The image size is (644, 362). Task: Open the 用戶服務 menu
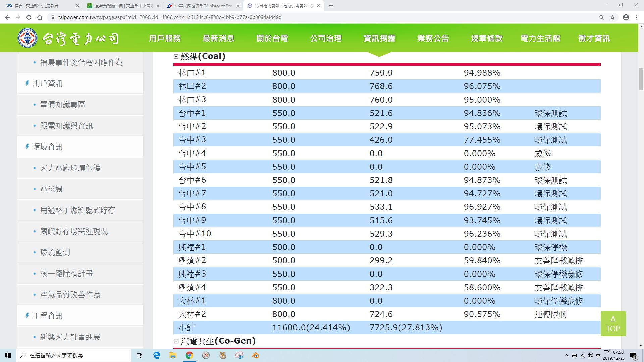(x=165, y=38)
